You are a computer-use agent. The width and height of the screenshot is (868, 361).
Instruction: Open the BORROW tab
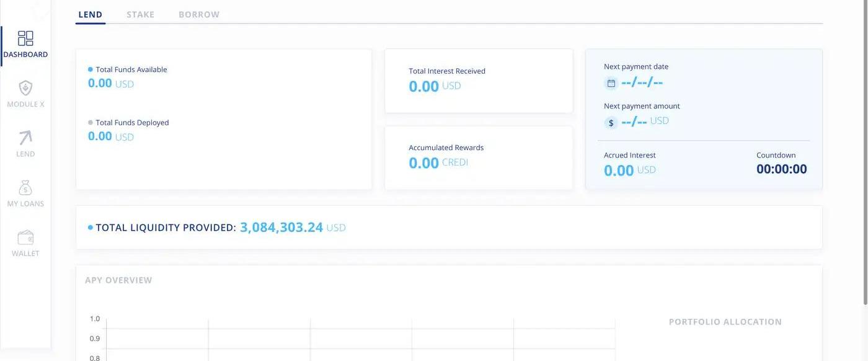click(x=199, y=14)
